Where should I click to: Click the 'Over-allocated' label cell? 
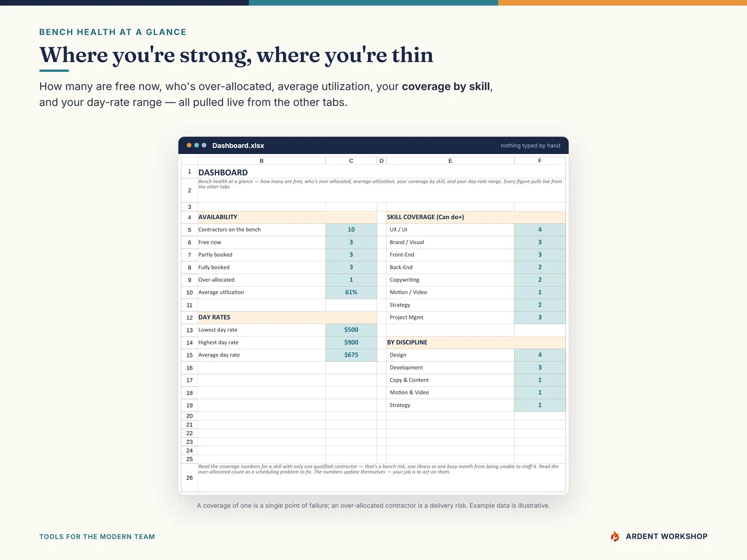point(261,280)
